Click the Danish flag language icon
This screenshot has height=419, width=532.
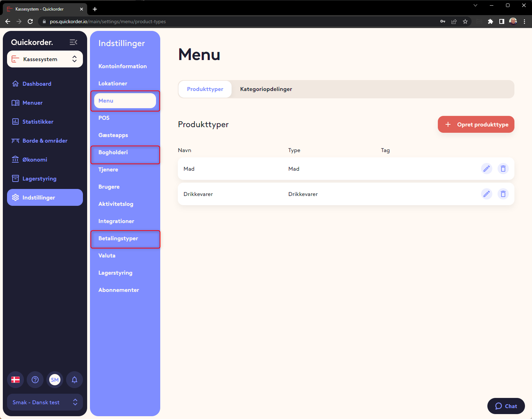click(x=15, y=380)
